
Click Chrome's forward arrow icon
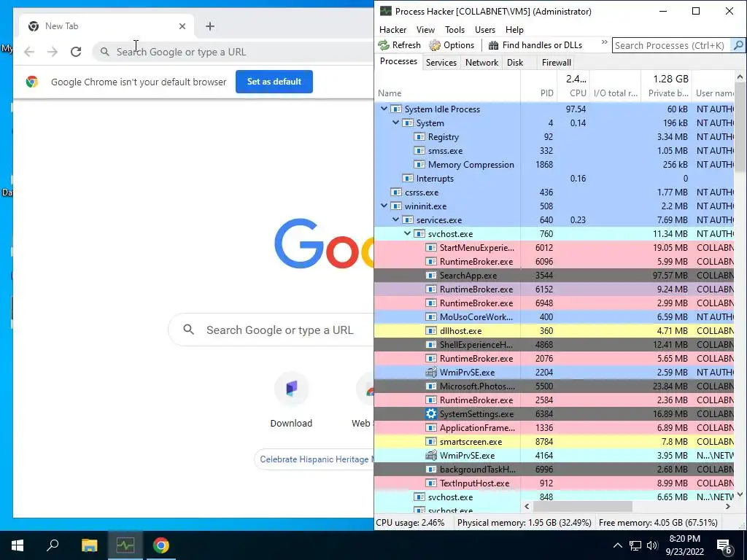point(53,52)
